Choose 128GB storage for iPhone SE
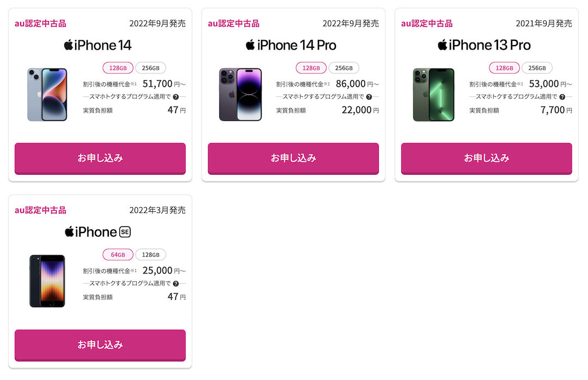This screenshot has width=588, height=380. point(151,255)
